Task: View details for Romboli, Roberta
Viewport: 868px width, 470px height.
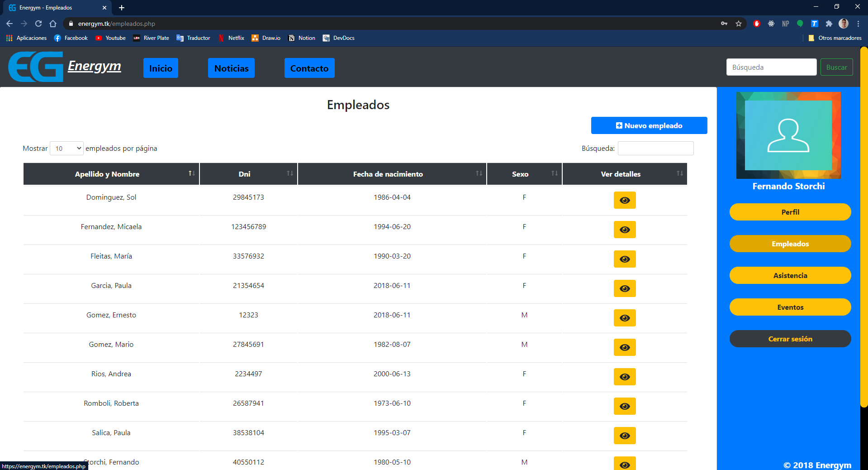Action: [x=625, y=406]
